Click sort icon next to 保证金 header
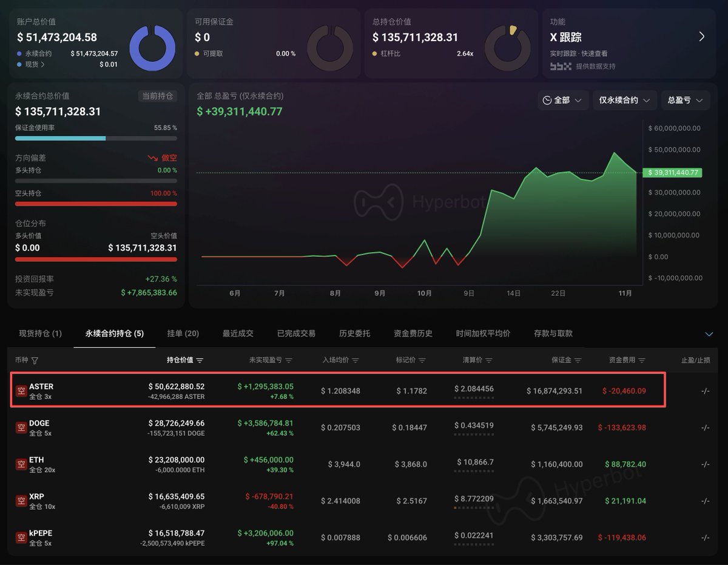 pyautogui.click(x=578, y=361)
